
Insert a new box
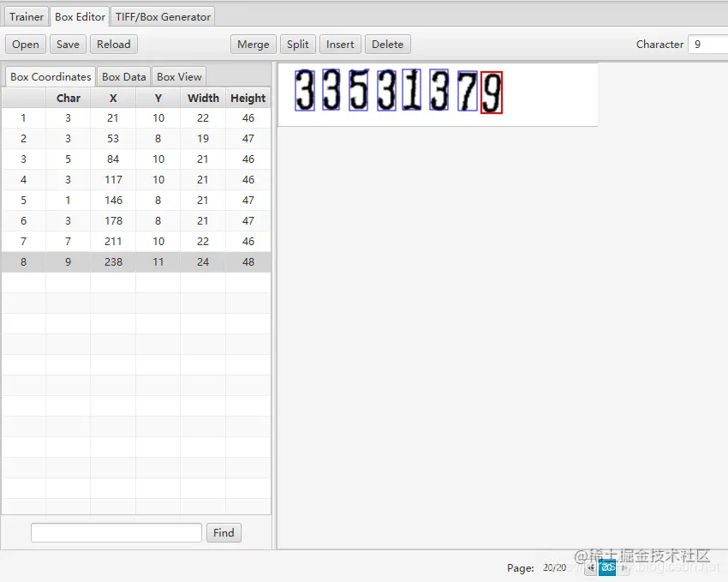coord(340,44)
